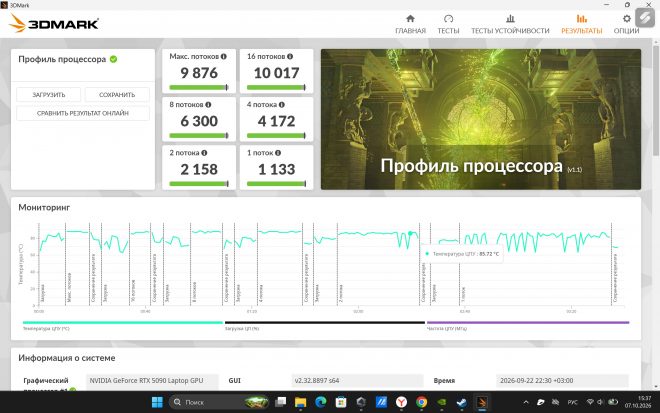
Task: Launch Yandex Browser from the taskbar
Action: [402, 402]
